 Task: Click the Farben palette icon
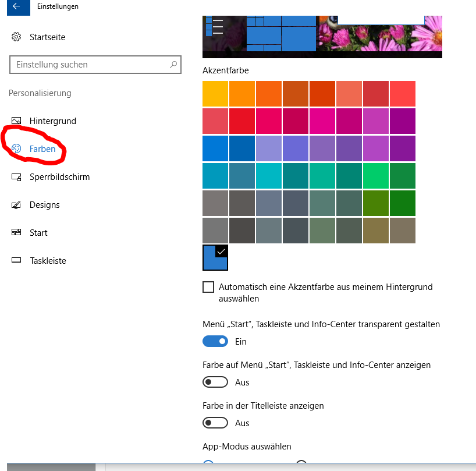tap(16, 148)
